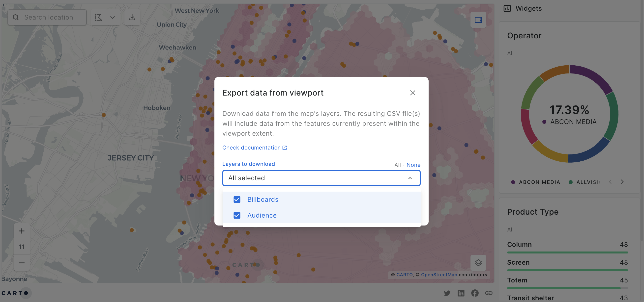
Task: Open the map layers legend icon
Action: [478, 263]
